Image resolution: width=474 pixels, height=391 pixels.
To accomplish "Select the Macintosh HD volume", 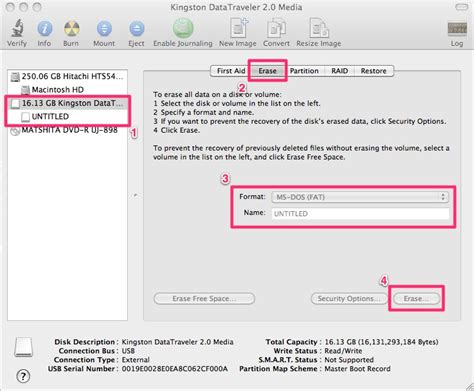I will 67,90.
